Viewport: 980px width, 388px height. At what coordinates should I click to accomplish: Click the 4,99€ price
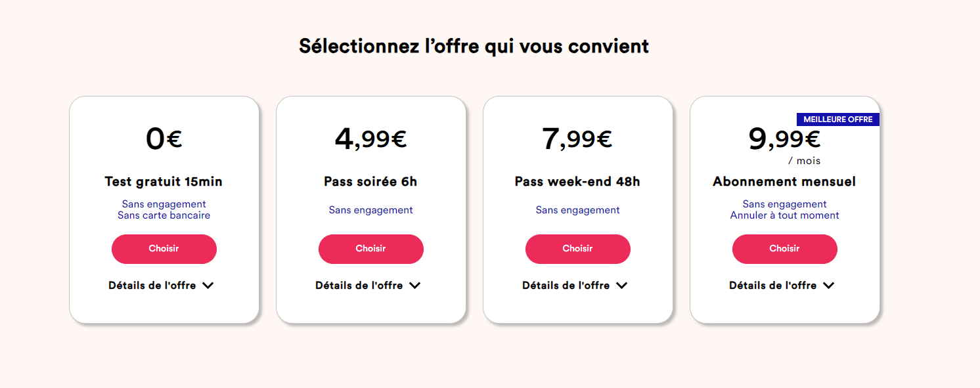coord(371,139)
